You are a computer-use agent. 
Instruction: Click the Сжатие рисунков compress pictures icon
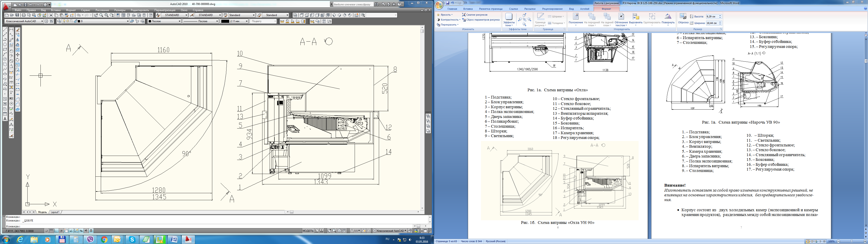point(464,15)
